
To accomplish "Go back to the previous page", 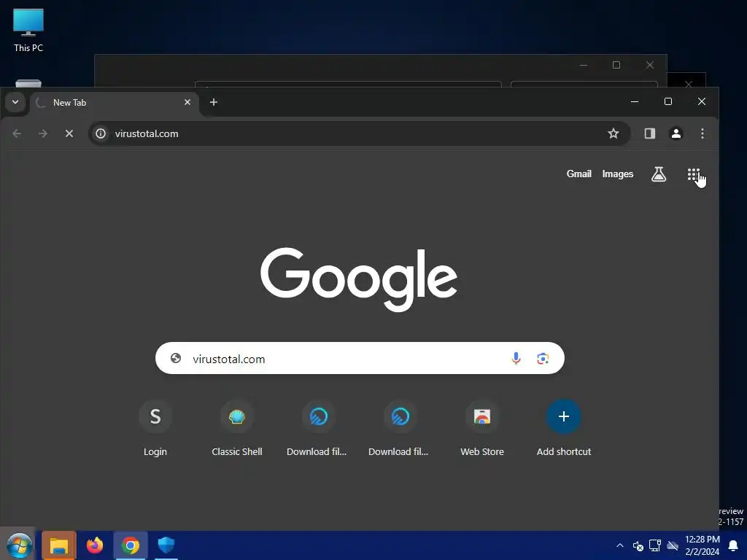I will point(17,133).
